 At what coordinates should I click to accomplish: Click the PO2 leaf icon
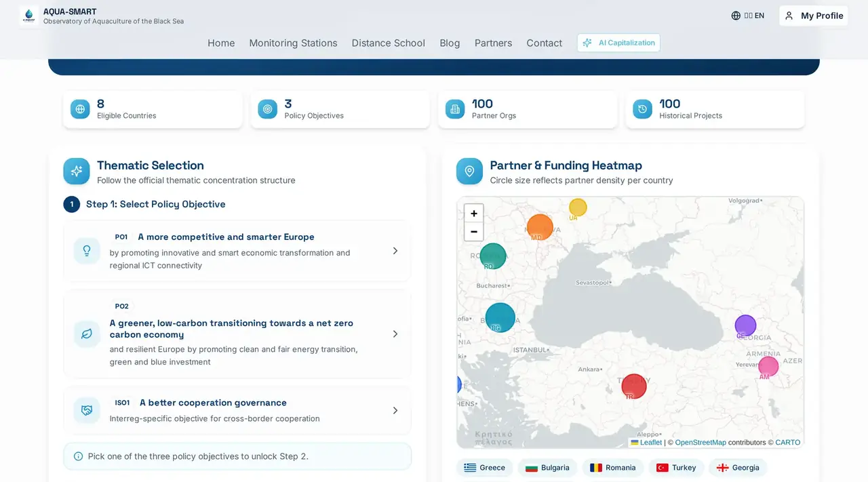[x=87, y=334]
